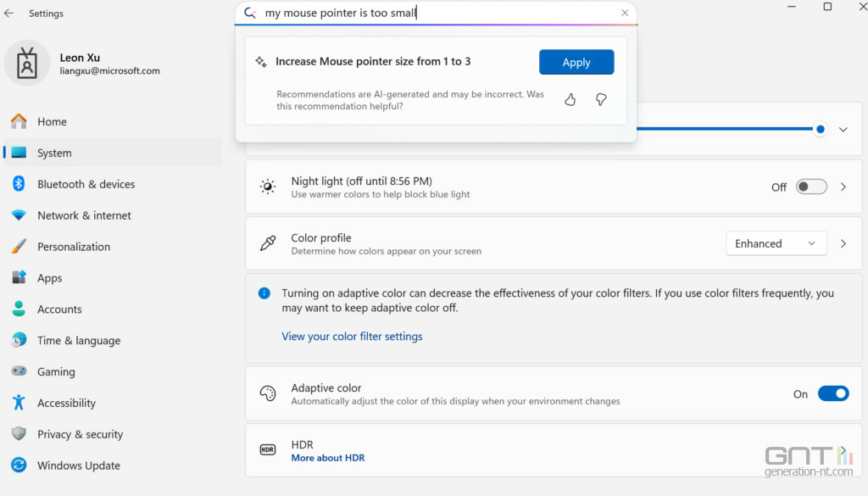Image resolution: width=868 pixels, height=496 pixels.
Task: Click the AI sparkle recommendation icon
Action: (261, 61)
